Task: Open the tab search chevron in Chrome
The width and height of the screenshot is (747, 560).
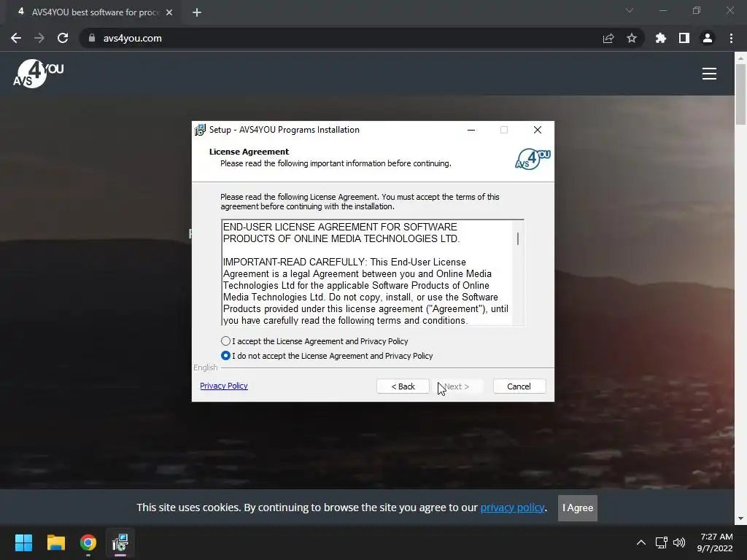Action: (x=630, y=10)
